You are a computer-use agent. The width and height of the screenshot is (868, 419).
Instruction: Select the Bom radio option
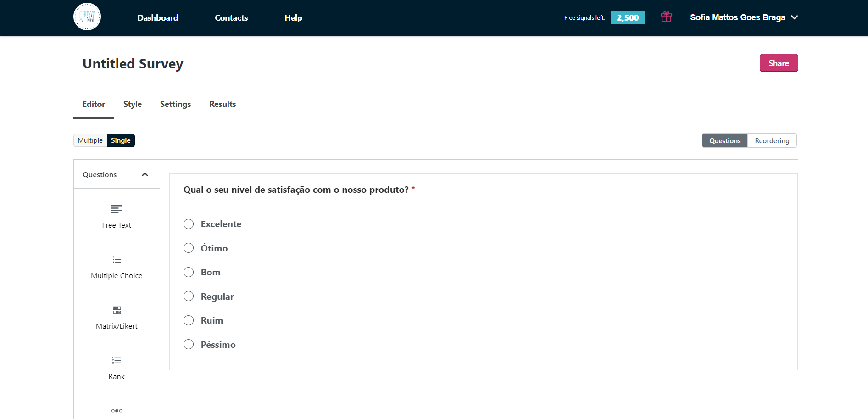coord(189,272)
